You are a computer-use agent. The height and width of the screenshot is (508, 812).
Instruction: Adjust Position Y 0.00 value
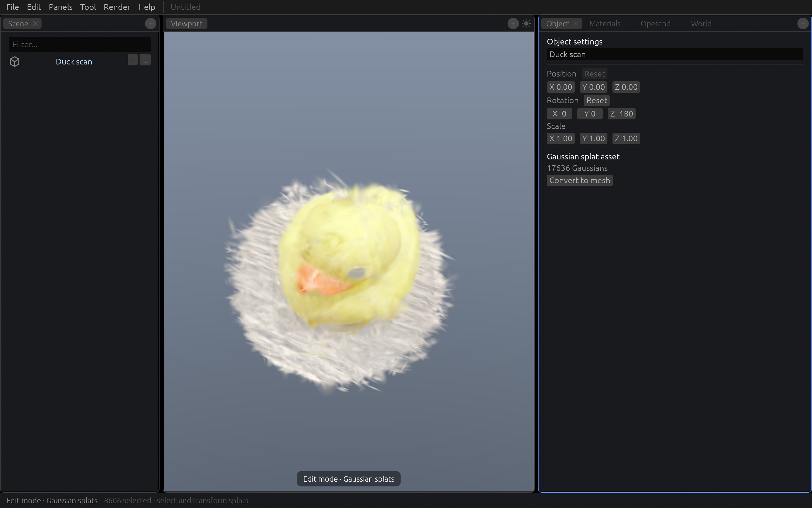click(x=593, y=87)
